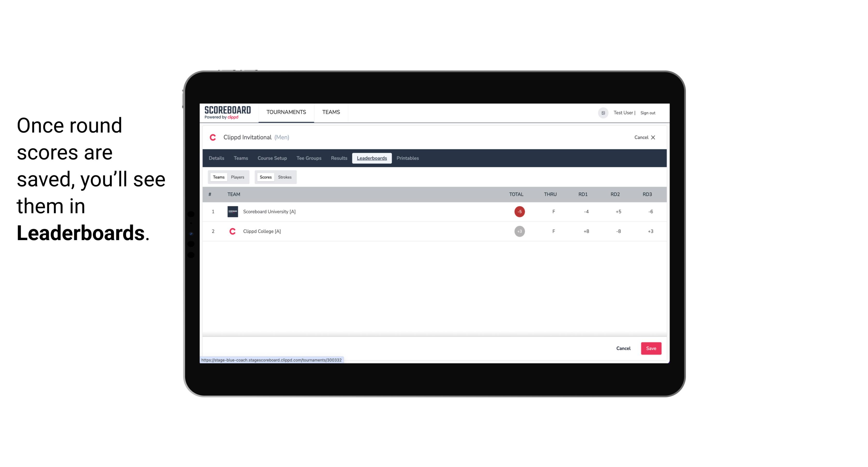The width and height of the screenshot is (868, 467).
Task: Select the Teams tab
Action: point(219,177)
